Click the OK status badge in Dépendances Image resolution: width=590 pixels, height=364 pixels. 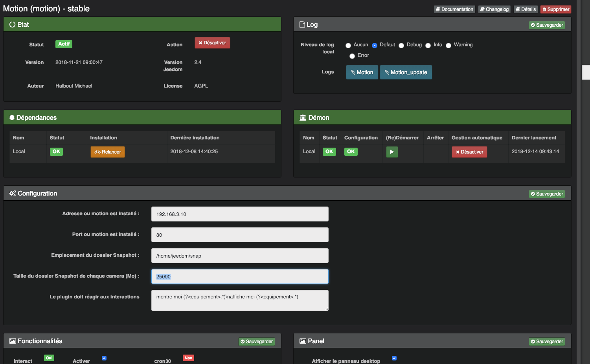point(56,152)
